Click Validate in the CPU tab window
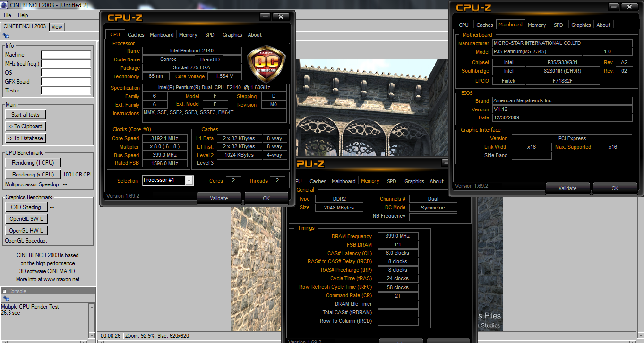The width and height of the screenshot is (644, 343). (219, 198)
